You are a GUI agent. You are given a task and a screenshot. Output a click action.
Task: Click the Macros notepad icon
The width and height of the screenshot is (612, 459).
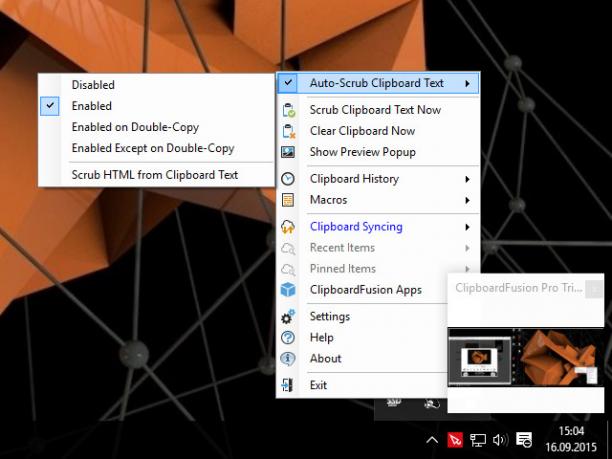click(288, 200)
